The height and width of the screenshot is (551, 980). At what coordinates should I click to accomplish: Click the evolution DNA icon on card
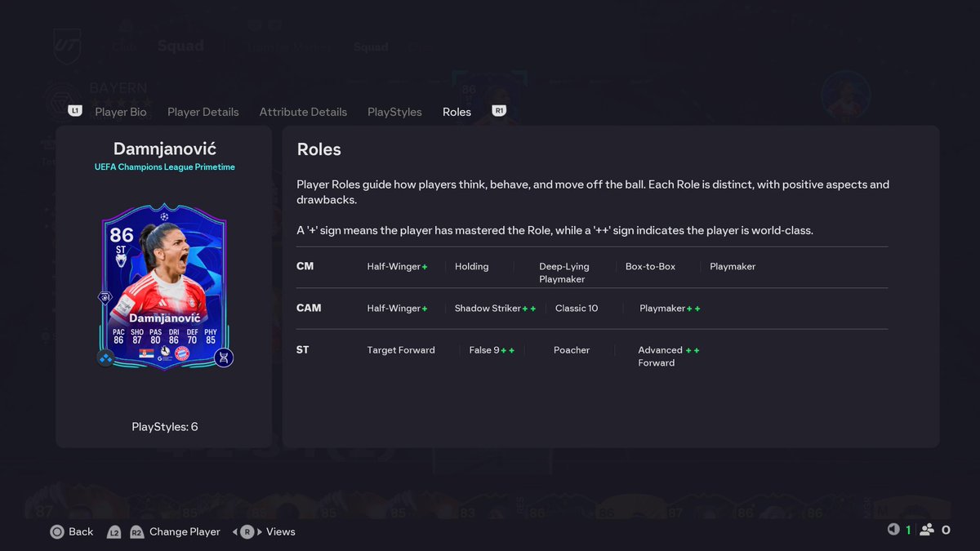(x=224, y=358)
